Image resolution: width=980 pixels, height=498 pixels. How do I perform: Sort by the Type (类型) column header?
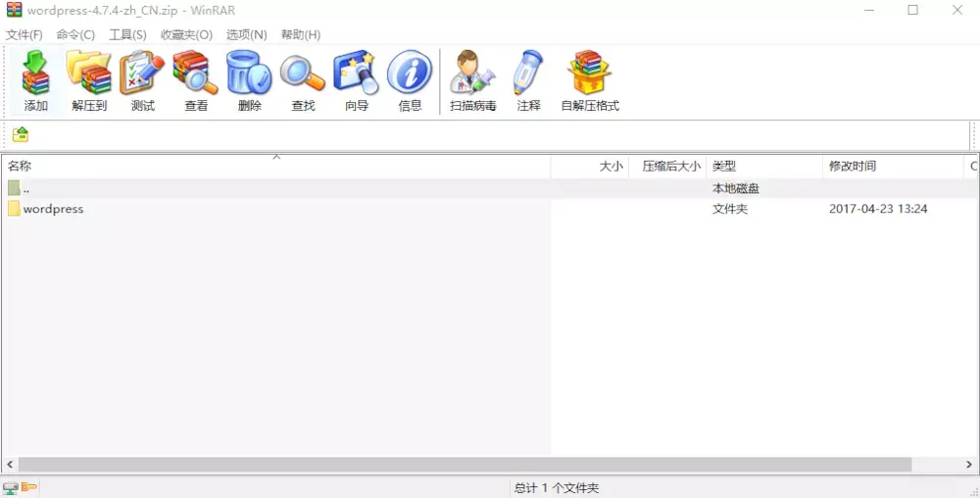[764, 167]
